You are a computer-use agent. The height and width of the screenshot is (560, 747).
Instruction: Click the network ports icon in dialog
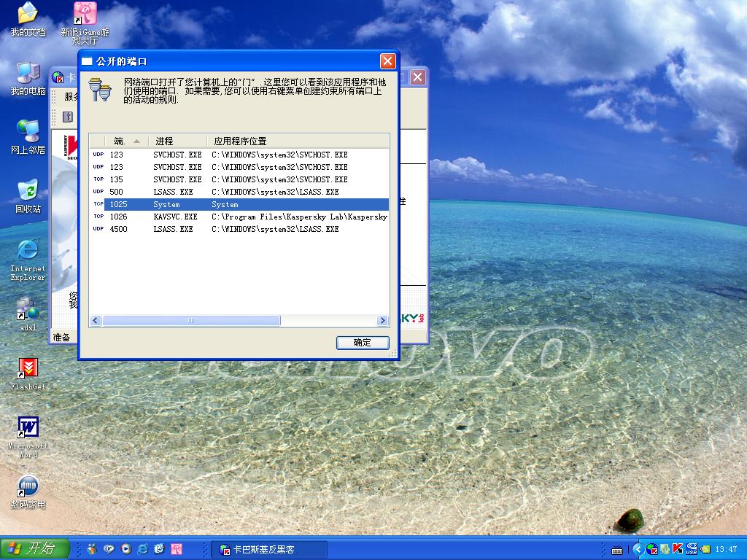pos(100,90)
